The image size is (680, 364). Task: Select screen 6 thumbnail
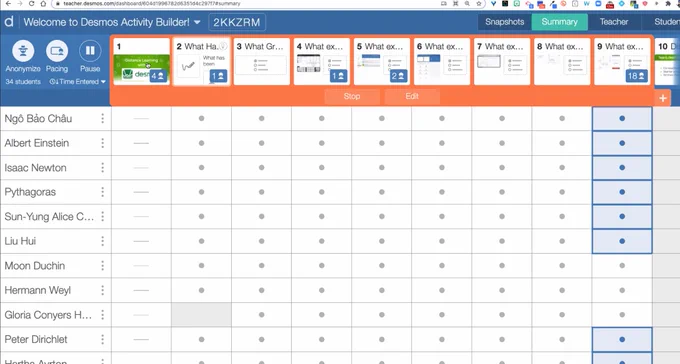point(442,61)
